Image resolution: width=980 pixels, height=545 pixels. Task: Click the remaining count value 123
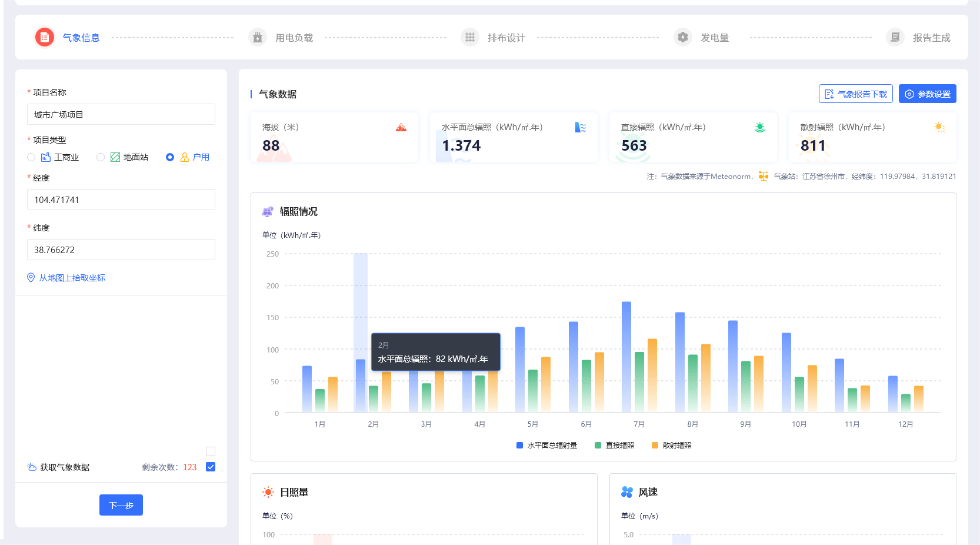coord(190,467)
